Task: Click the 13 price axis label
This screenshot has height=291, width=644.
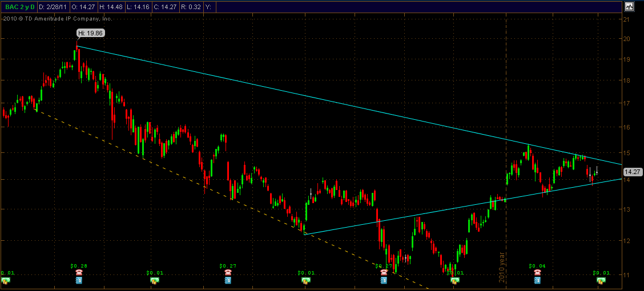Action: pyautogui.click(x=626, y=209)
